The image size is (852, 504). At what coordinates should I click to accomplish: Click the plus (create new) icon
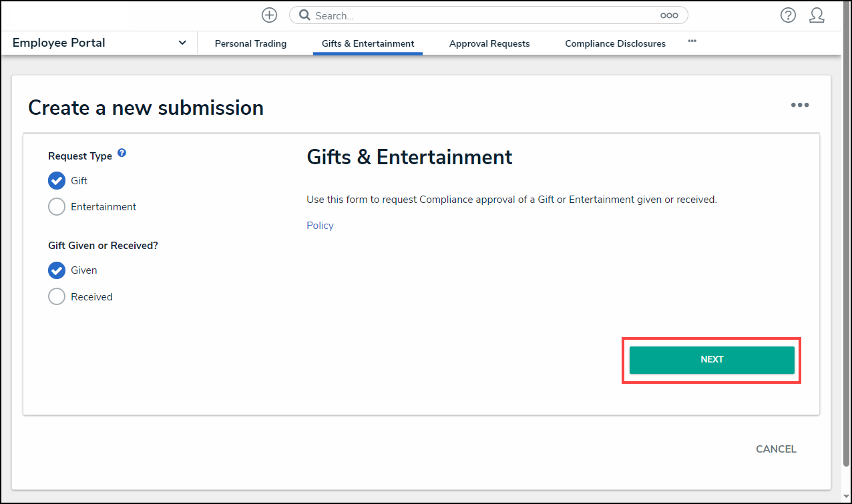[x=269, y=15]
